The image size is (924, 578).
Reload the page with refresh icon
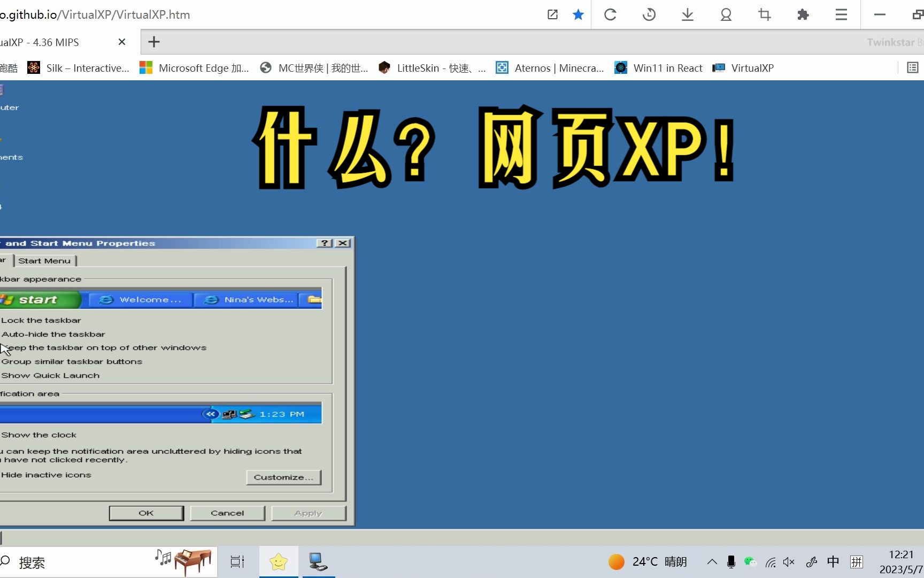click(610, 14)
